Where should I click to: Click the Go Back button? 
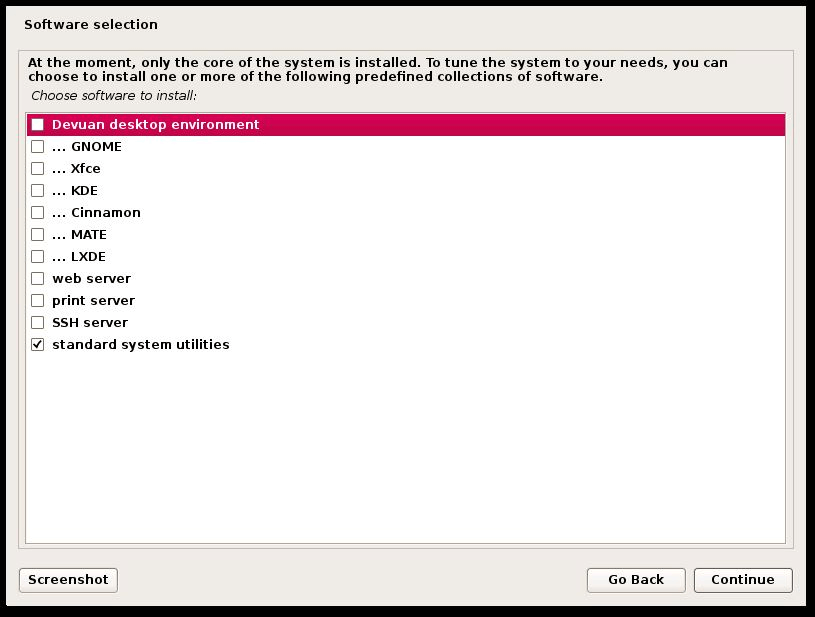pos(636,580)
